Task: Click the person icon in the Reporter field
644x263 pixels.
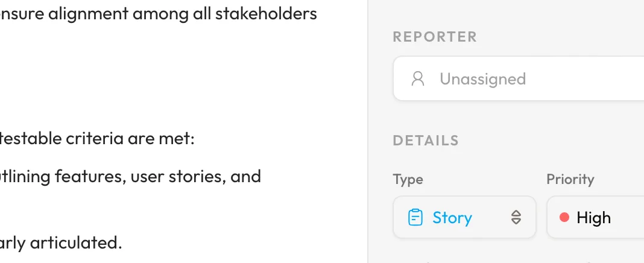Action: point(418,79)
